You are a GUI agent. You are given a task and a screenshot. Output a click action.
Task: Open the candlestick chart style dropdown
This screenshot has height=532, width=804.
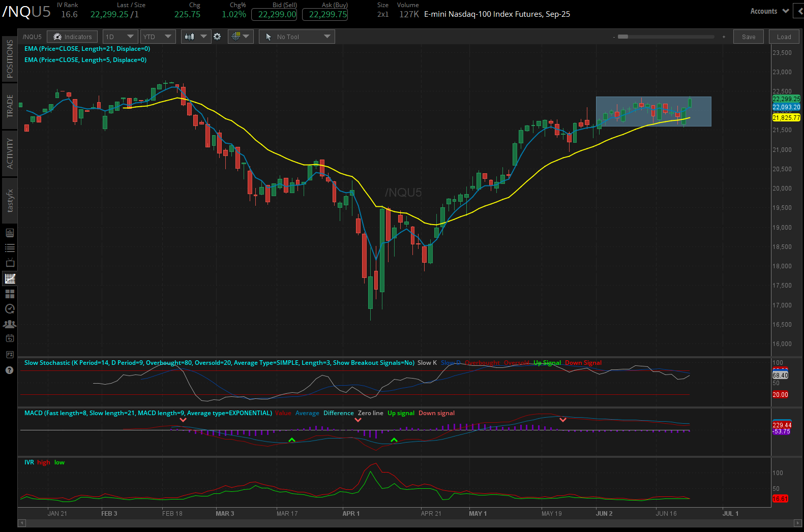click(x=196, y=37)
